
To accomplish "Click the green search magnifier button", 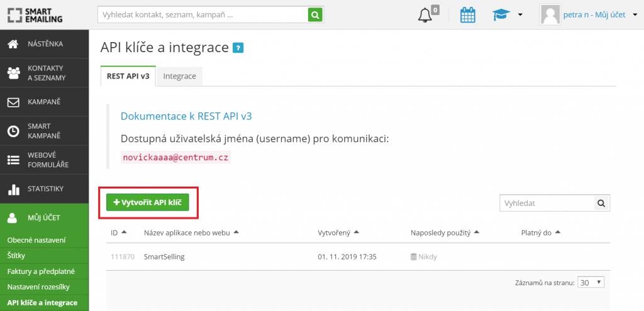I will 315,14.
